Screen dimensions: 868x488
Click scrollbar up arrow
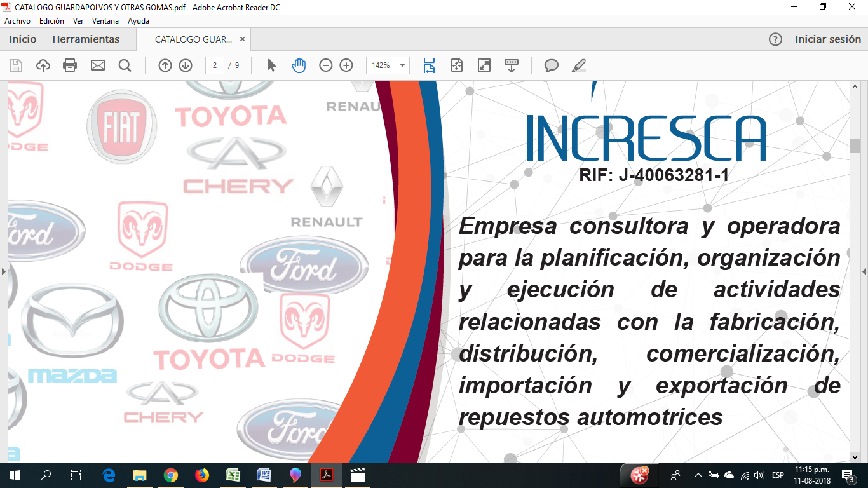pyautogui.click(x=855, y=86)
